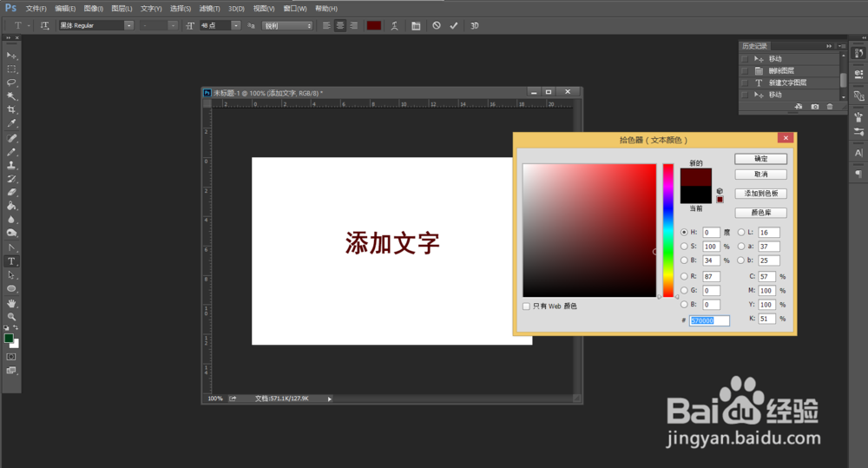This screenshot has width=868, height=468.
Task: Click the 取消 button in color picker
Action: point(761,175)
